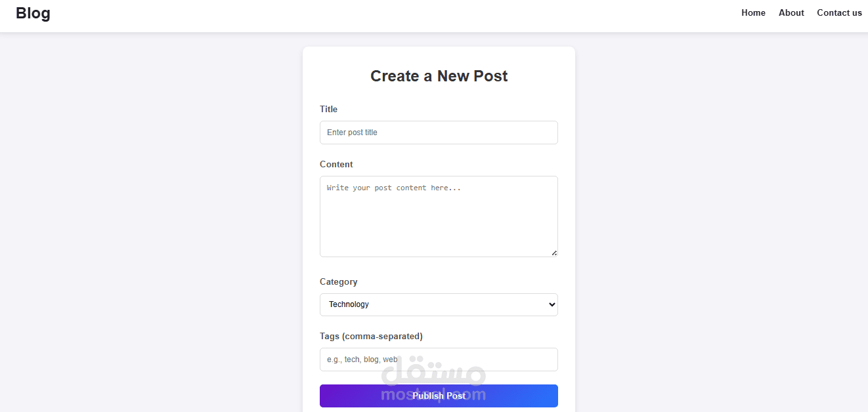The image size is (868, 412).
Task: Click the Technology option text
Action: pyautogui.click(x=349, y=304)
